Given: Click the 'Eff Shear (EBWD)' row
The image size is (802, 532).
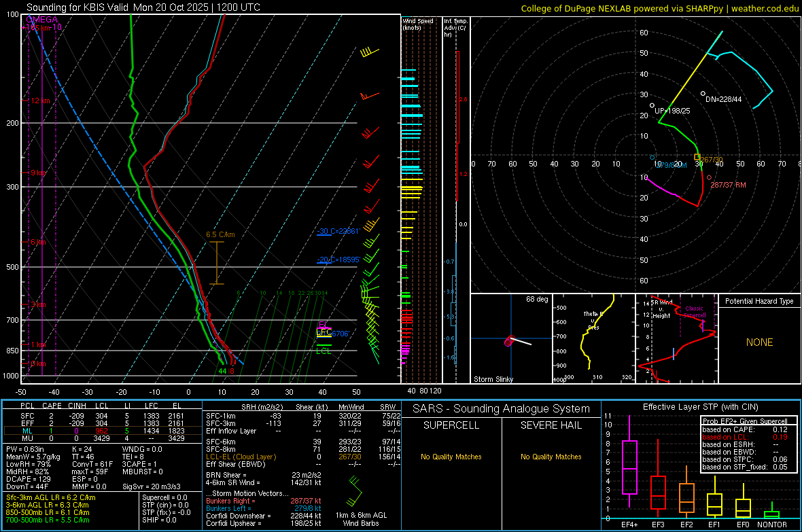Looking at the screenshot, I should [x=303, y=465].
